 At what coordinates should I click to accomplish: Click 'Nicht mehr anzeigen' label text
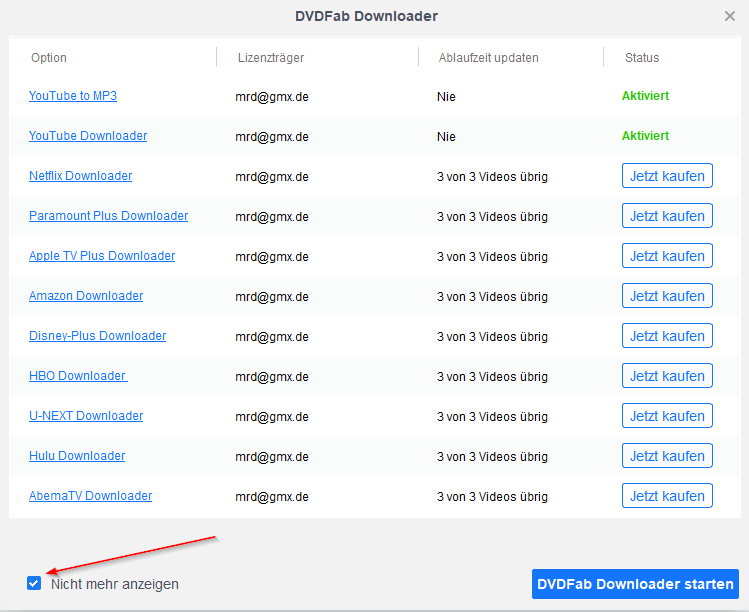coord(115,584)
